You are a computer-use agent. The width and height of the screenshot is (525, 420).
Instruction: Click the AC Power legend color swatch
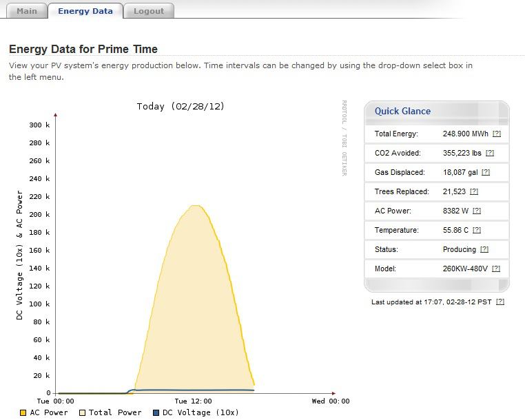coord(23,413)
